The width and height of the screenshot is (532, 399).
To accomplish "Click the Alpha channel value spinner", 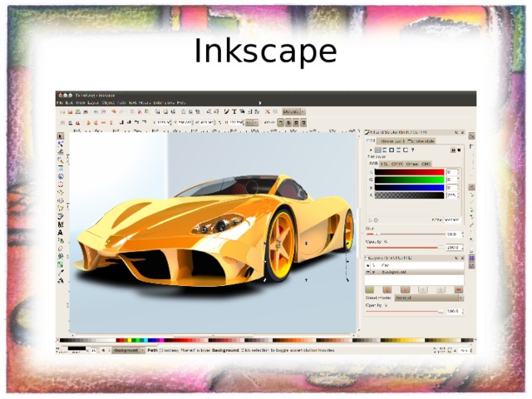I will pyautogui.click(x=452, y=195).
